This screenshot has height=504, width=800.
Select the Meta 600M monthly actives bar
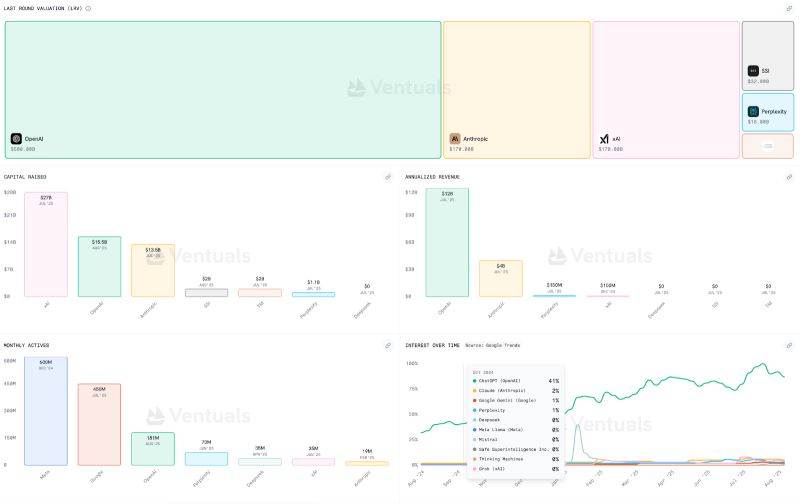pyautogui.click(x=46, y=410)
